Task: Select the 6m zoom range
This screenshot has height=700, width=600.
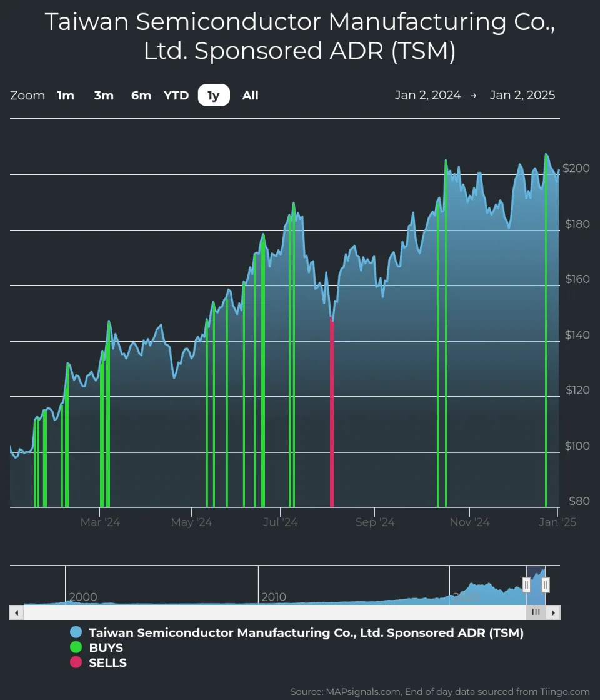Action: (x=141, y=95)
